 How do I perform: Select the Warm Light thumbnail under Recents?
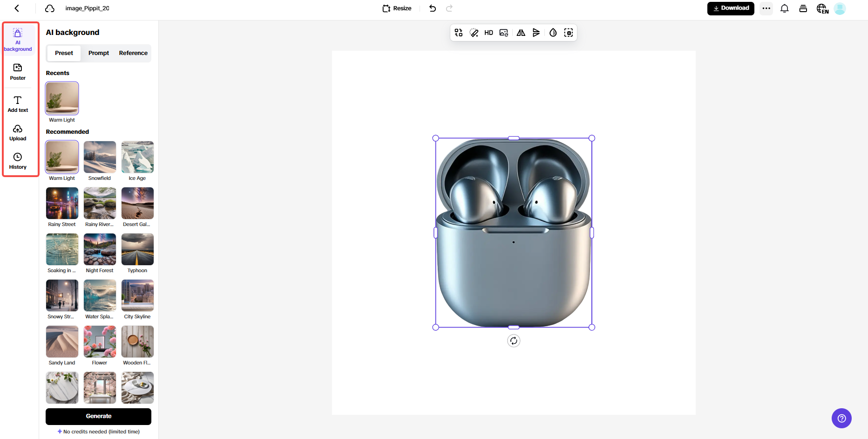62,98
